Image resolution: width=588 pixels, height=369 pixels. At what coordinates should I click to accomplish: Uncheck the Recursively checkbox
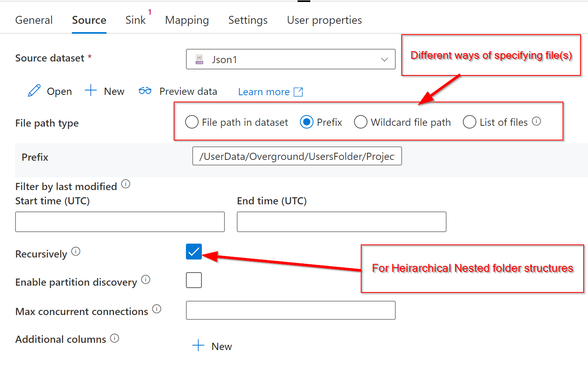coord(193,252)
